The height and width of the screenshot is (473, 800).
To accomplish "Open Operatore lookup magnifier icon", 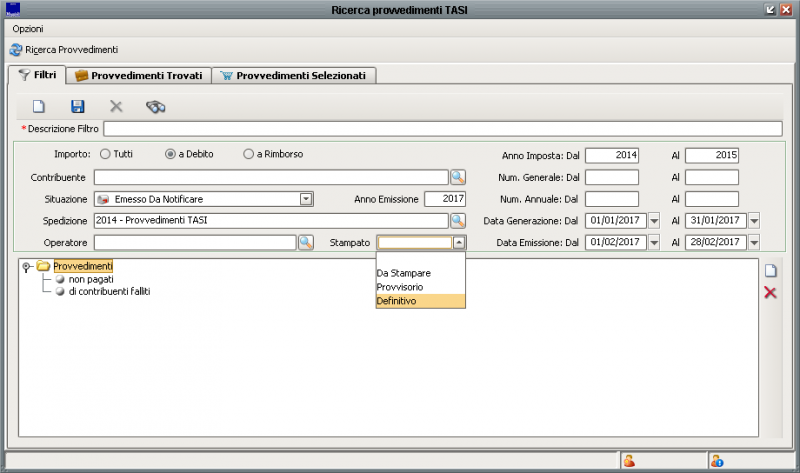I will pyautogui.click(x=306, y=242).
